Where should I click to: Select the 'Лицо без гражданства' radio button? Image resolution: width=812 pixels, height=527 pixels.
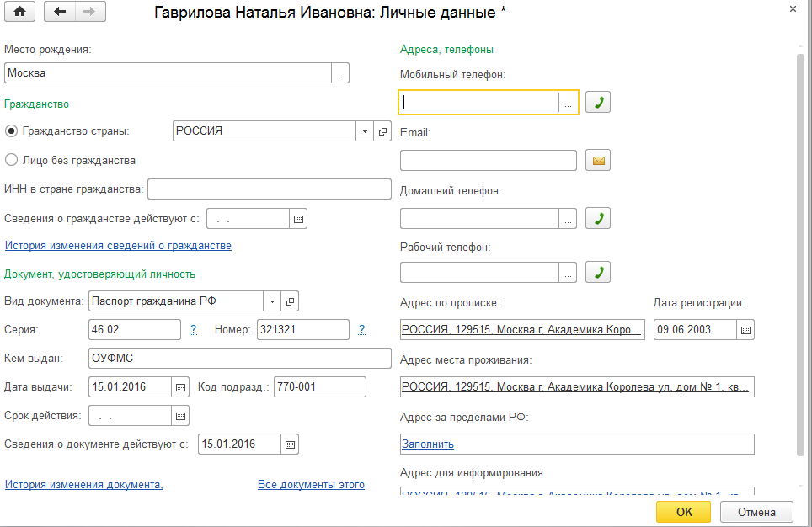pyautogui.click(x=12, y=160)
